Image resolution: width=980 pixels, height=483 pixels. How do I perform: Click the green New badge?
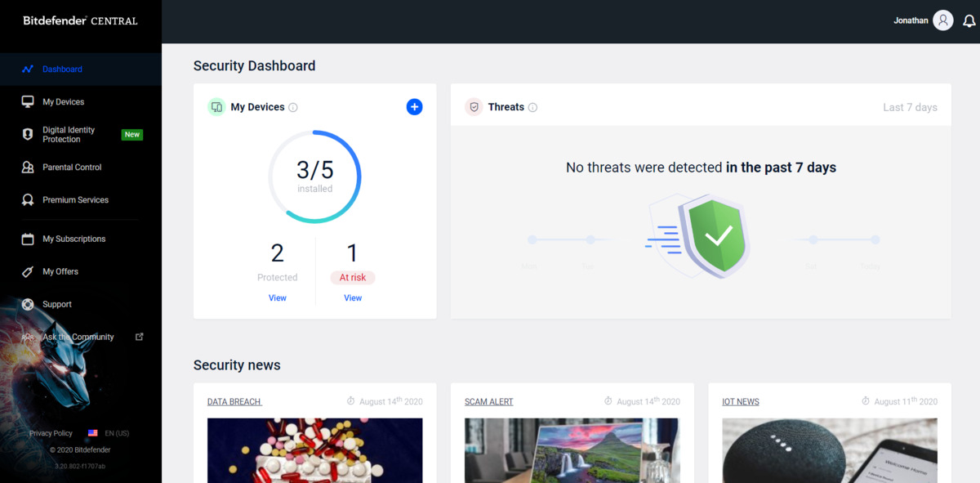[x=132, y=135]
